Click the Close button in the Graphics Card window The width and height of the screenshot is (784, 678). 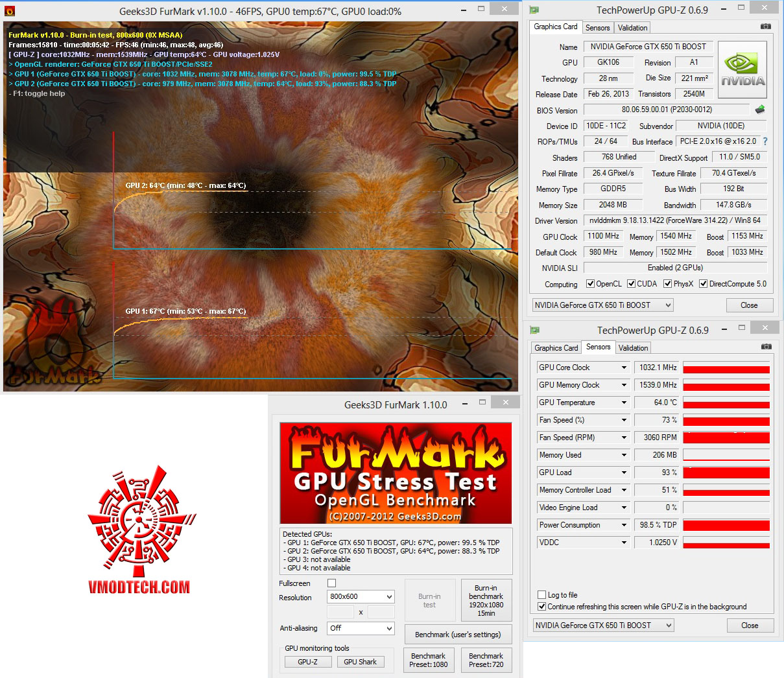pyautogui.click(x=749, y=305)
